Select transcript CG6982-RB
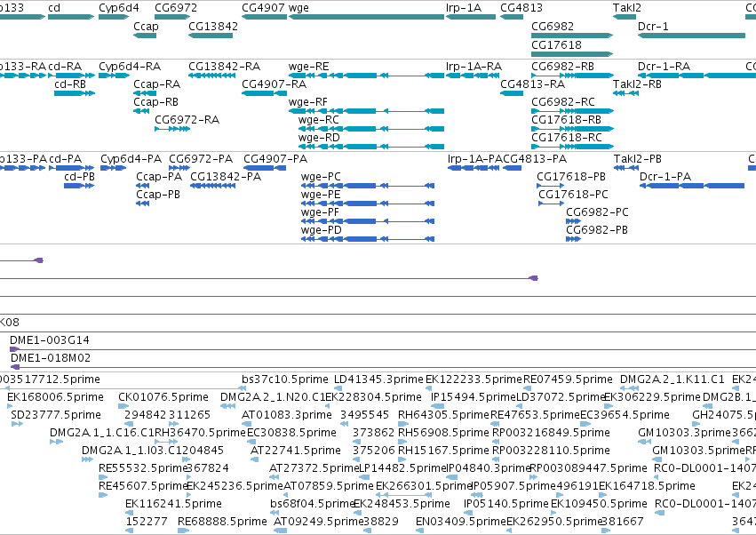The width and height of the screenshot is (756, 535). 572,76
